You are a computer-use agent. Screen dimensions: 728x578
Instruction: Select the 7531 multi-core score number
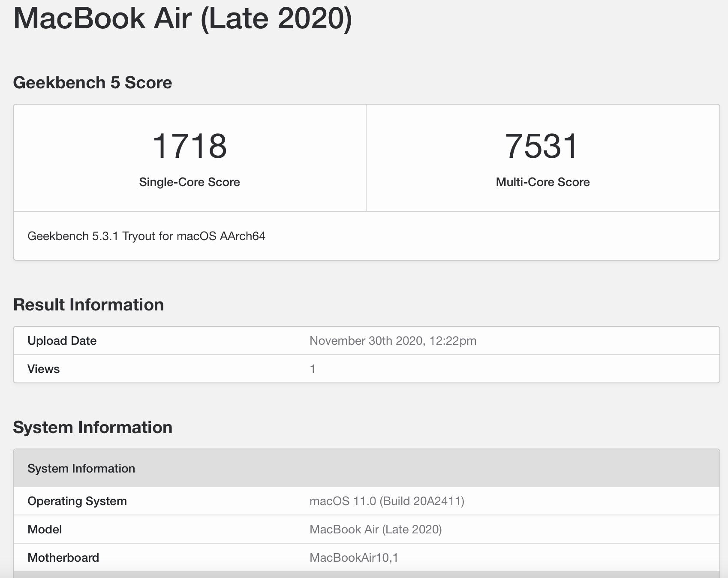pos(542,146)
